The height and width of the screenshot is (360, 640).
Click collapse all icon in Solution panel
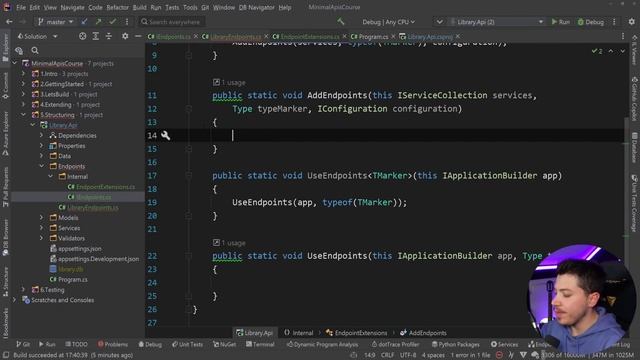[109, 36]
